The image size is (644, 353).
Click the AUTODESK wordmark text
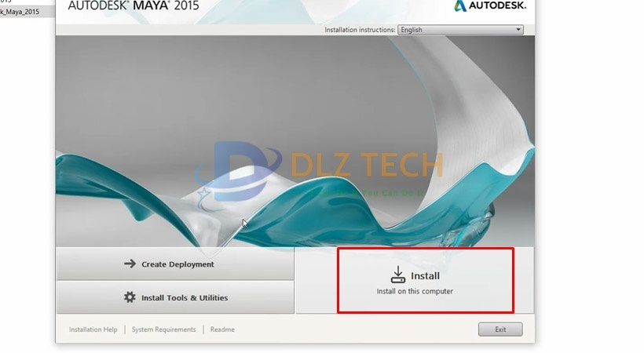coord(497,5)
